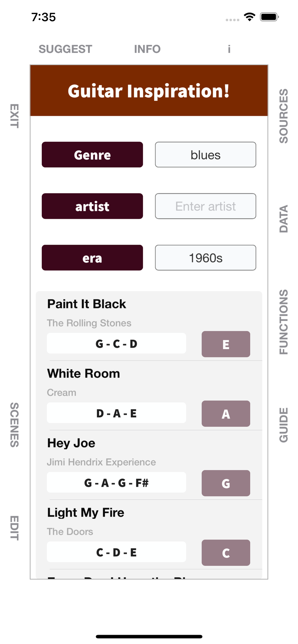Image resolution: width=298 pixels, height=644 pixels.
Task: Tap the small "i" info icon
Action: 229,49
